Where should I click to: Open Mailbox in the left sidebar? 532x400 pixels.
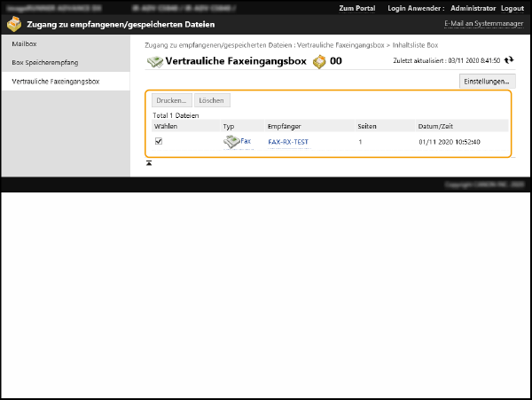[25, 43]
